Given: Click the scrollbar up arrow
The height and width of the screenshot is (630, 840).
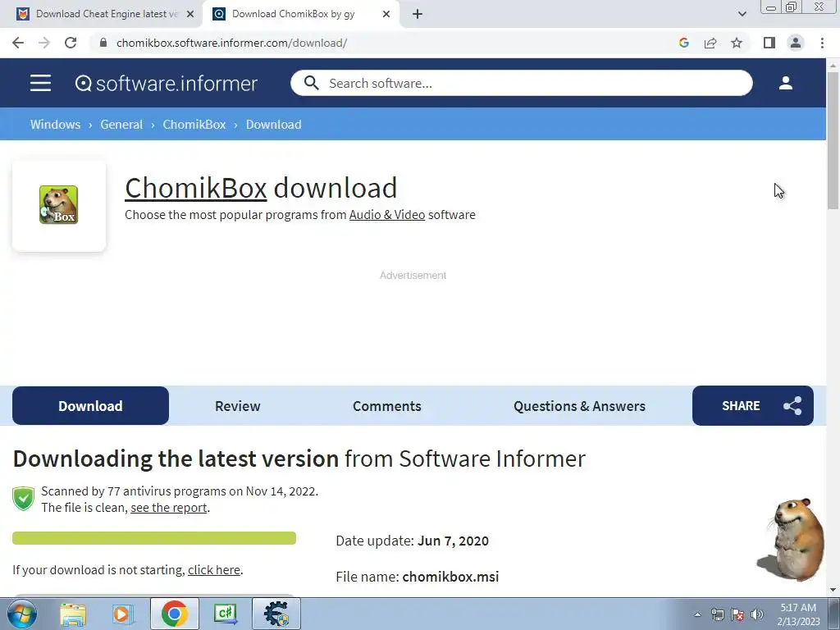Looking at the screenshot, I should pyautogui.click(x=833, y=66).
